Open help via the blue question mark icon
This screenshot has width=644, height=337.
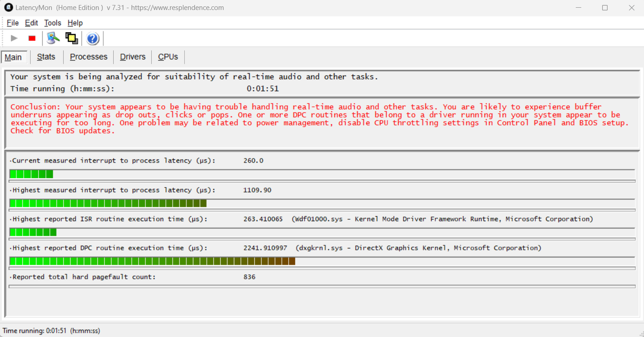93,39
